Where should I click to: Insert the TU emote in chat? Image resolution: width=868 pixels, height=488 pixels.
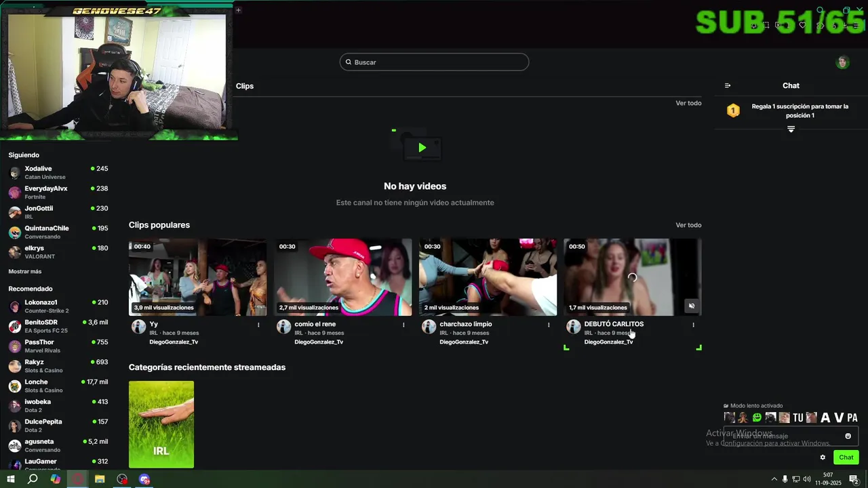798,418
